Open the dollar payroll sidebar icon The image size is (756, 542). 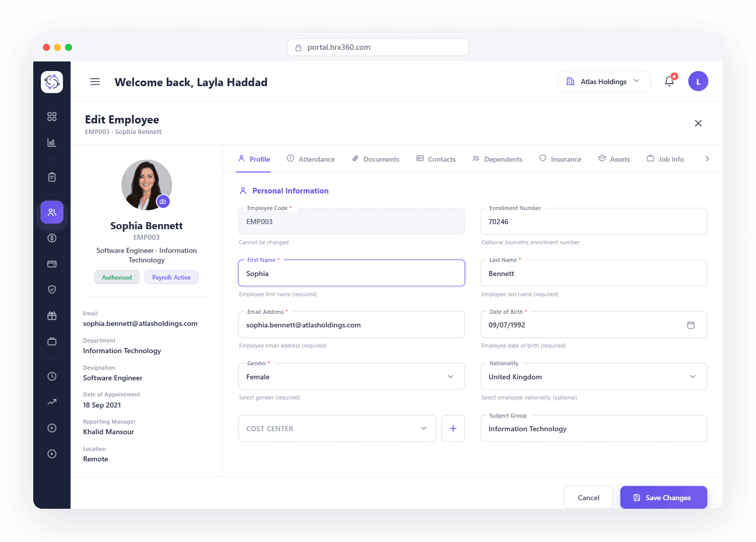[x=52, y=238]
